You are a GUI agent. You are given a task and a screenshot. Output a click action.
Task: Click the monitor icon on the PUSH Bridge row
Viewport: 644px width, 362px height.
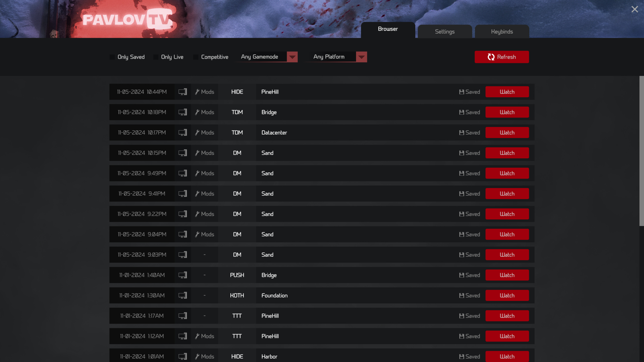pyautogui.click(x=183, y=275)
